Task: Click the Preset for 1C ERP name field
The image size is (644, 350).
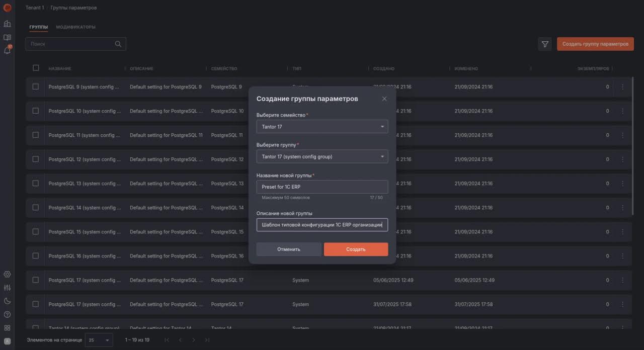Action: click(322, 187)
